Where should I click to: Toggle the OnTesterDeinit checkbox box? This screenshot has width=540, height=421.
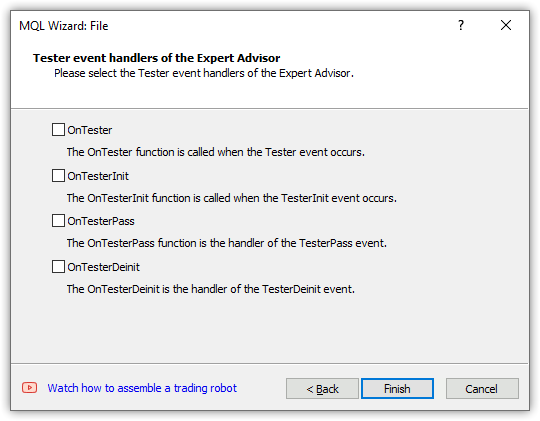click(58, 267)
